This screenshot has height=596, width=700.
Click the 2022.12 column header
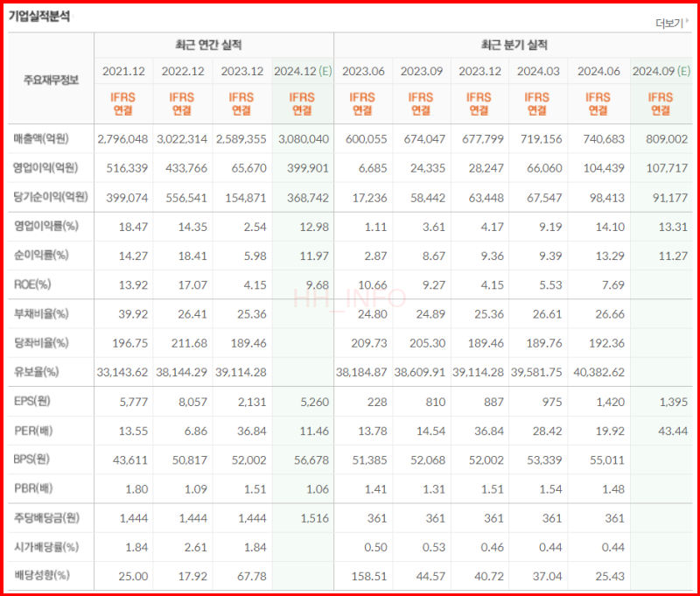(183, 72)
